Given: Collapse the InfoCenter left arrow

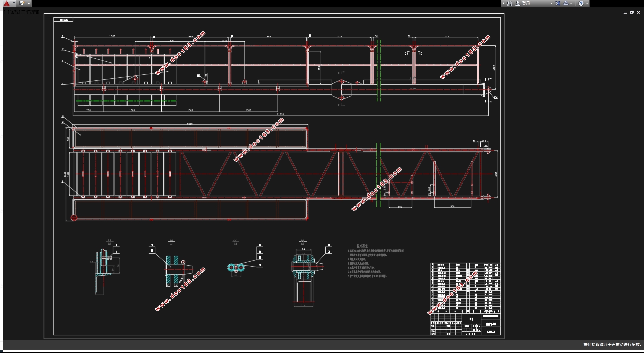Looking at the screenshot, I should pyautogui.click(x=503, y=3).
